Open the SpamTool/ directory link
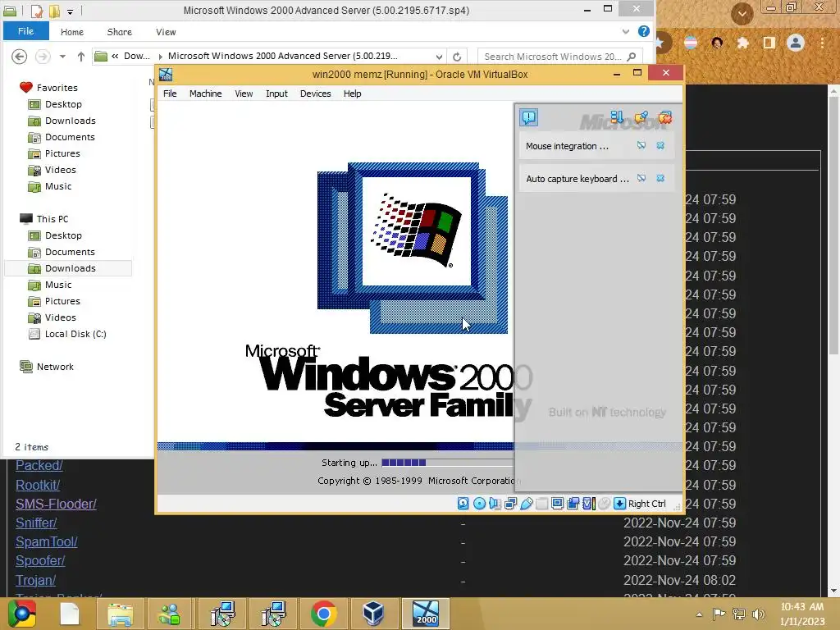Viewport: 840px width, 630px height. (46, 541)
